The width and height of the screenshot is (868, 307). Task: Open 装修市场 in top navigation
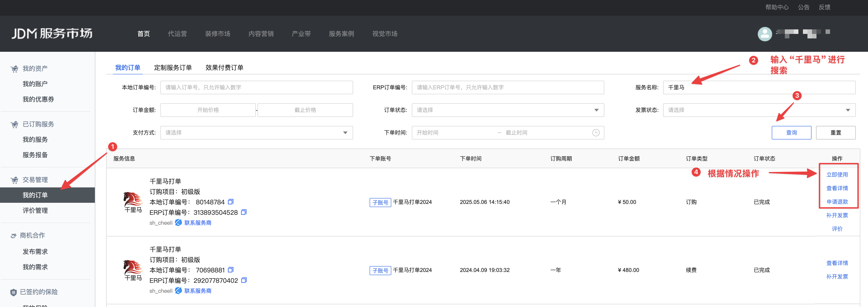pyautogui.click(x=218, y=34)
